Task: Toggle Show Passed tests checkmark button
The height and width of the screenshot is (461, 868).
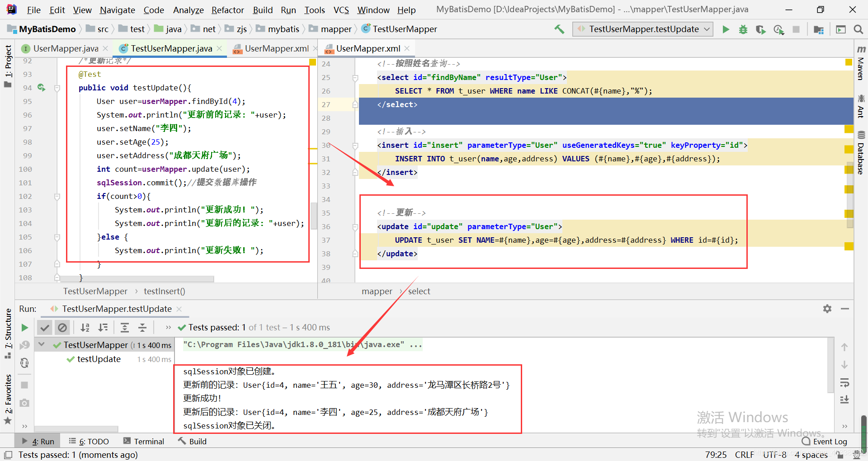Action: point(45,328)
